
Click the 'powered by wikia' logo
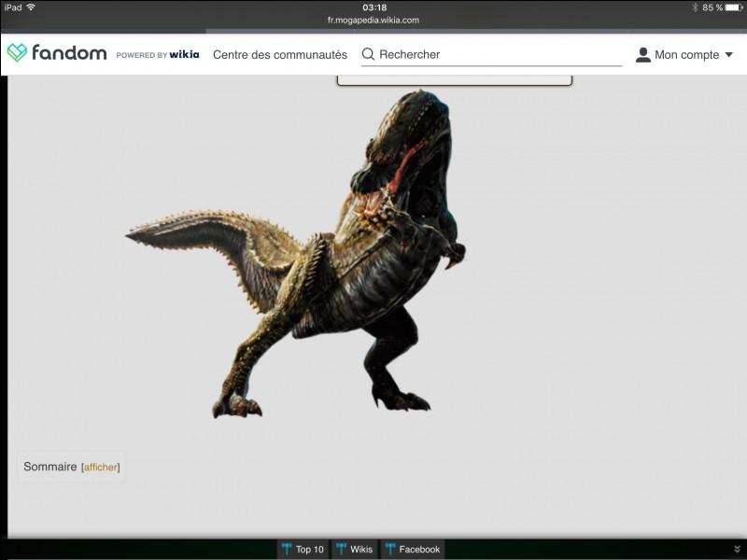(158, 55)
